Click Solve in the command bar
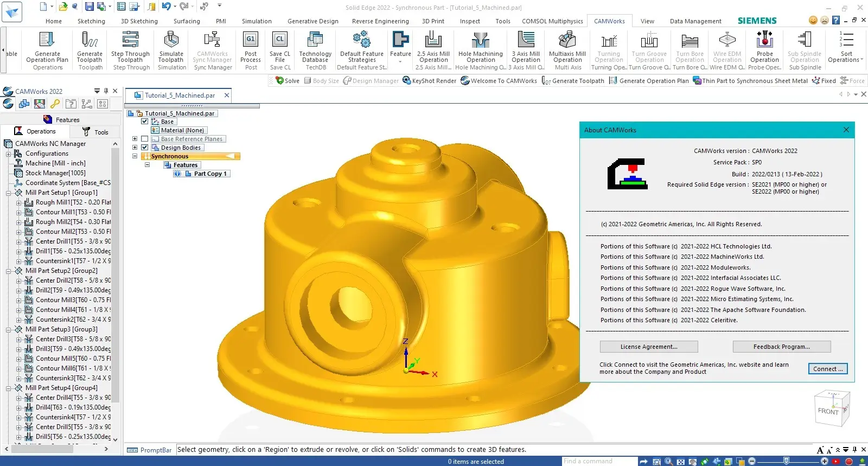This screenshot has height=466, width=868. click(288, 81)
